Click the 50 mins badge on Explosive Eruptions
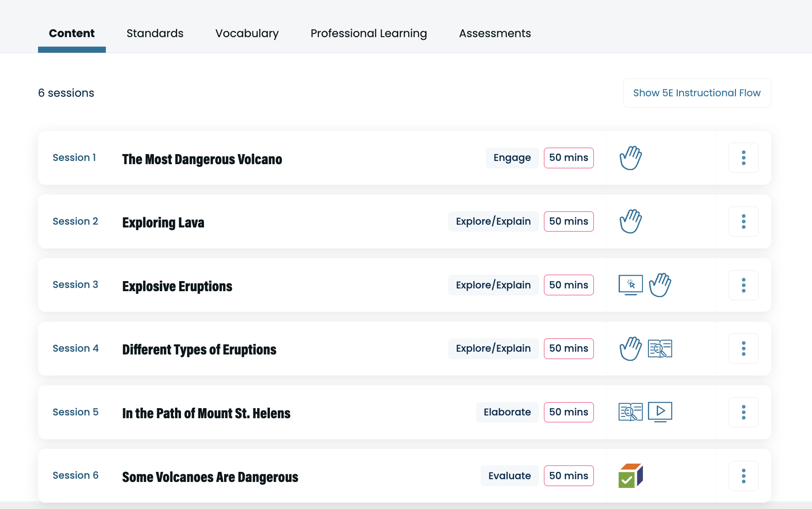 tap(569, 285)
